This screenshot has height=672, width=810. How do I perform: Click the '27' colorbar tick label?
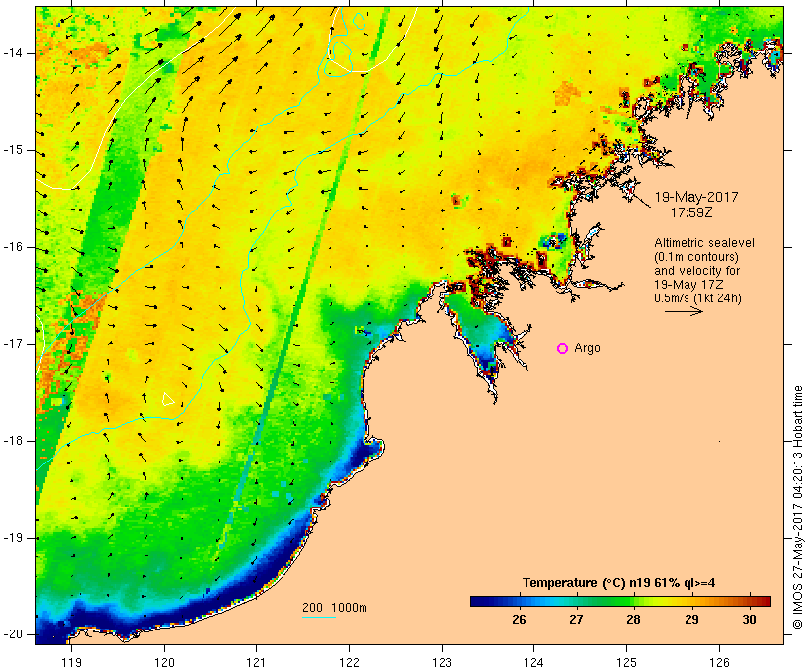click(576, 619)
